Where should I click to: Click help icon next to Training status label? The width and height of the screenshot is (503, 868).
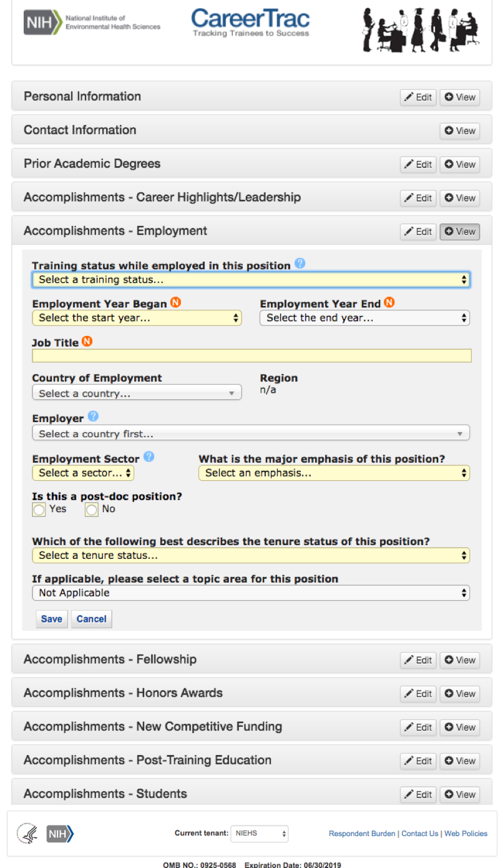300,264
